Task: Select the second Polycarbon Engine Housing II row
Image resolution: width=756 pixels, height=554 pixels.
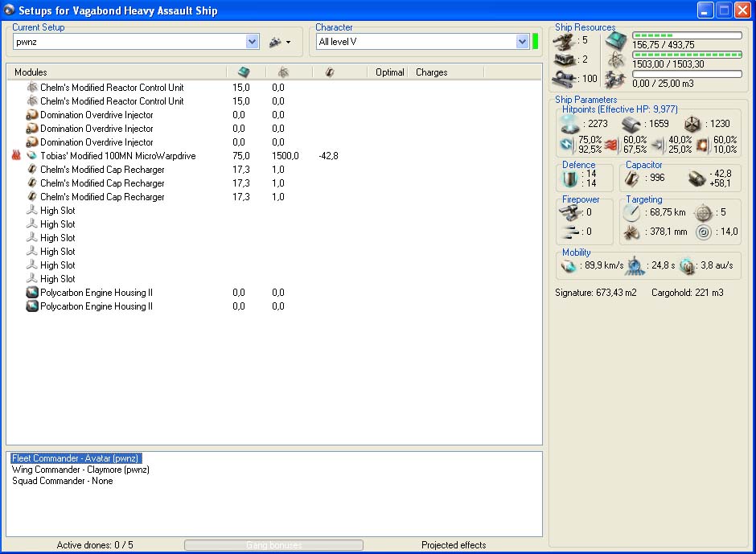Action: [x=274, y=306]
